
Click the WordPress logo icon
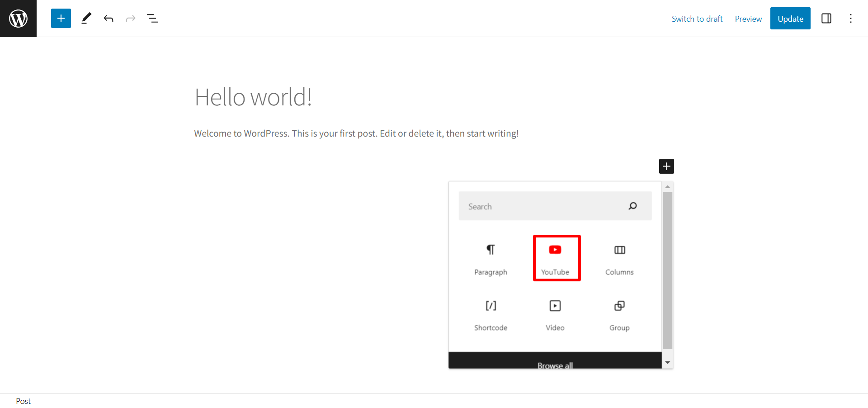click(18, 19)
